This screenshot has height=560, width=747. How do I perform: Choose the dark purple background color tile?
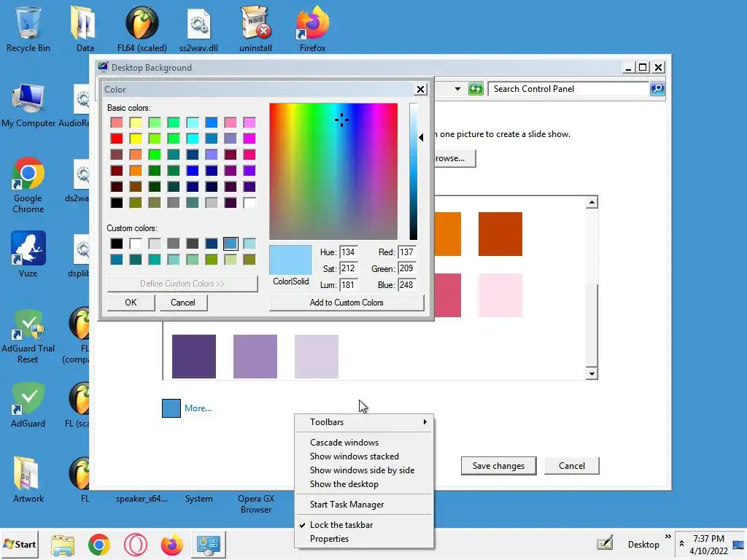(194, 356)
